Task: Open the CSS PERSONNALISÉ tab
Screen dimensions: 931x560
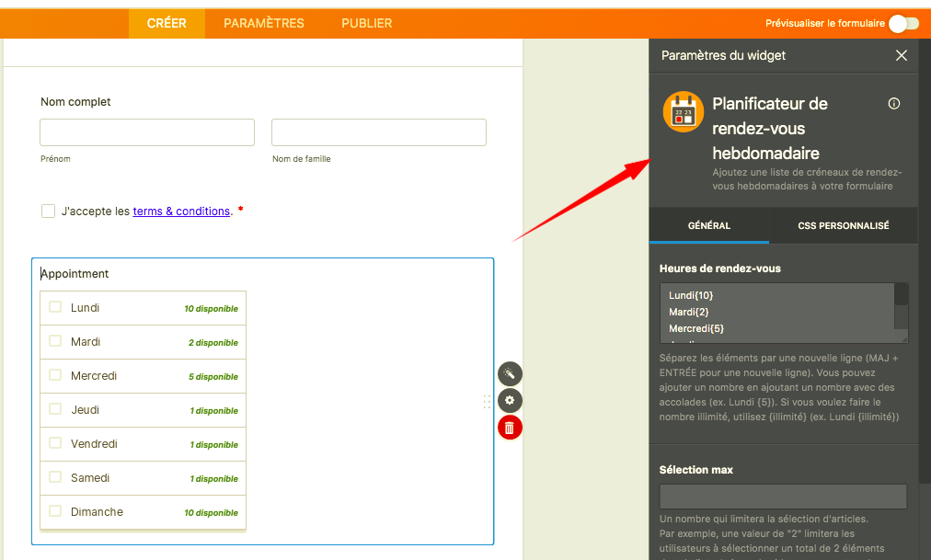Action: 843,225
